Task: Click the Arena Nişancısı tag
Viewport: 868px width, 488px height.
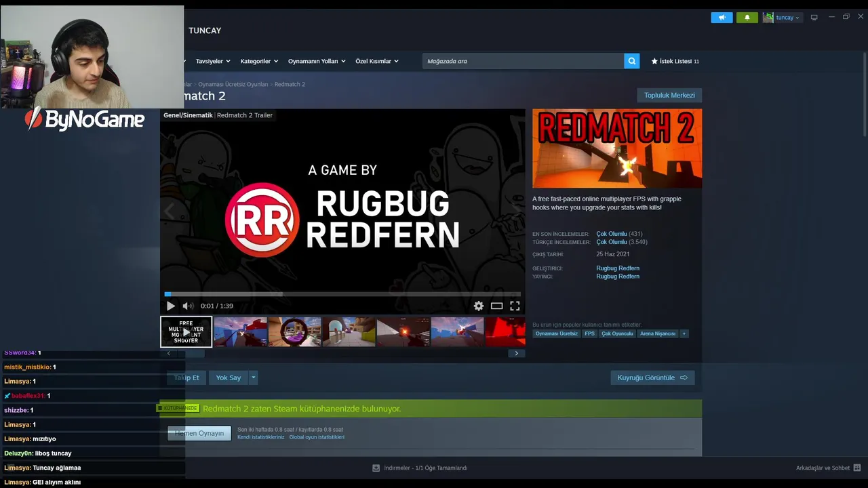Action: tap(658, 333)
